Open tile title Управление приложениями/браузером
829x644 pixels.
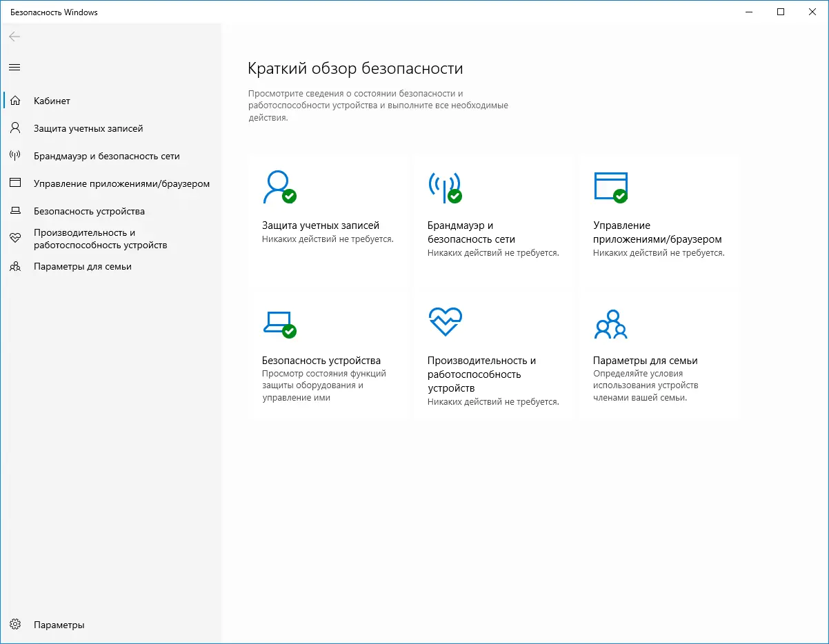[657, 232]
